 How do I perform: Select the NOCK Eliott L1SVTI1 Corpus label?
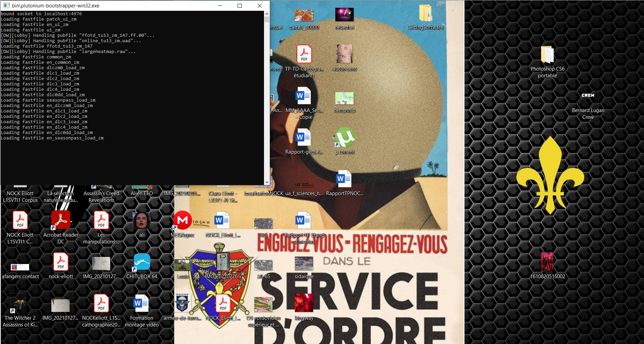pos(20,196)
